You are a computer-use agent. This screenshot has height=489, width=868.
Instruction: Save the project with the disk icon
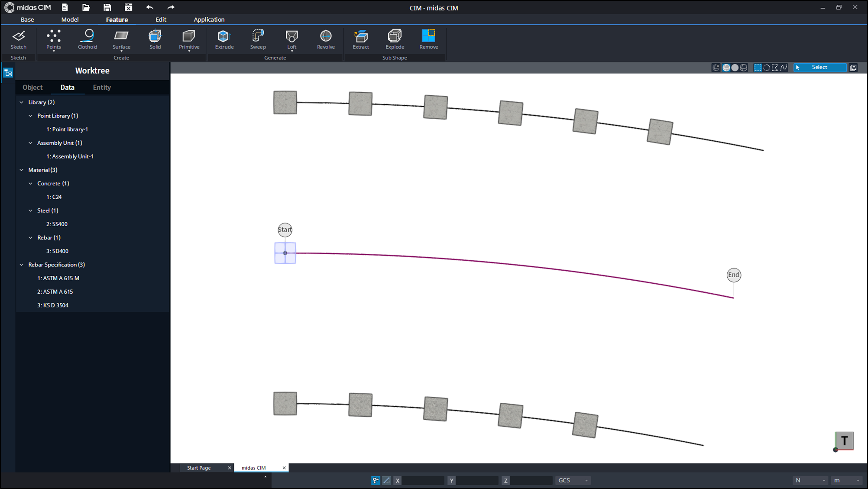(107, 7)
